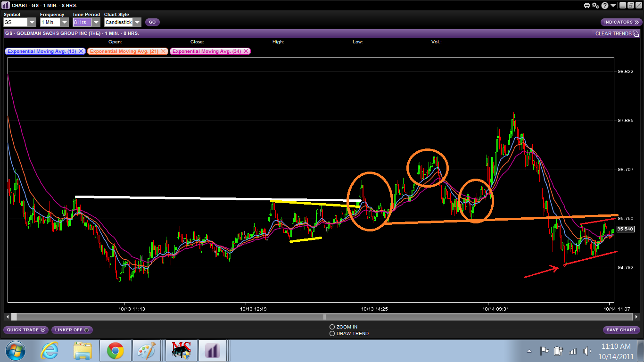Screen dimensions: 644x362
Task: Click the 98.622 price axis label
Action: [x=625, y=72]
